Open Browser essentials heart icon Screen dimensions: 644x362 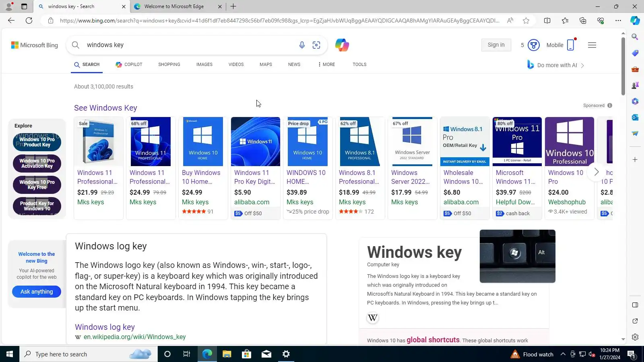pyautogui.click(x=601, y=21)
